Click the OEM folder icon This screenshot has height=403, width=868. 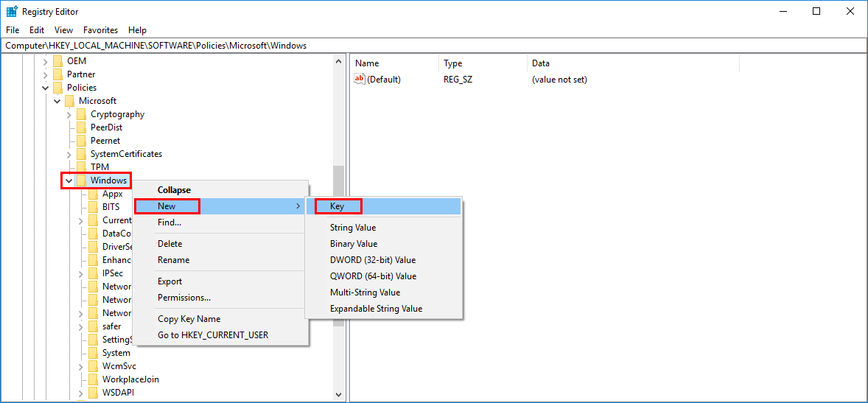58,61
